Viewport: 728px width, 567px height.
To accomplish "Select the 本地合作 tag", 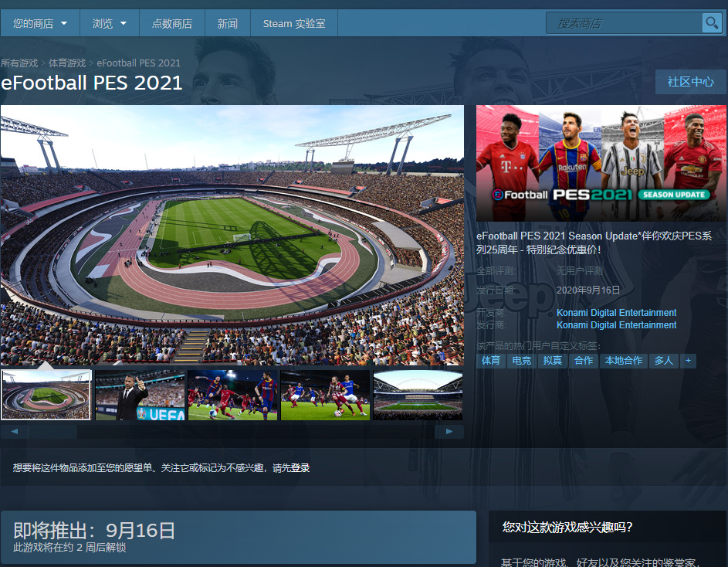I will point(623,361).
